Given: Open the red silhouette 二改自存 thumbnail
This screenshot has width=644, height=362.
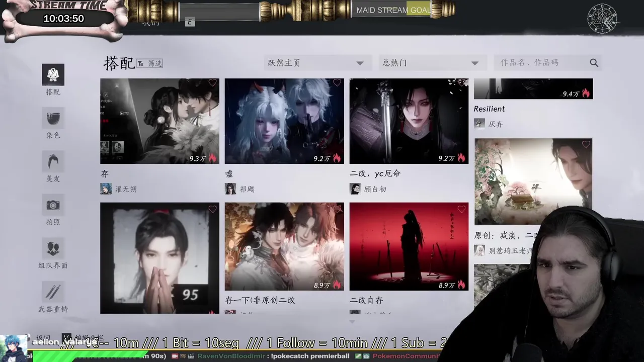Looking at the screenshot, I should tap(409, 246).
